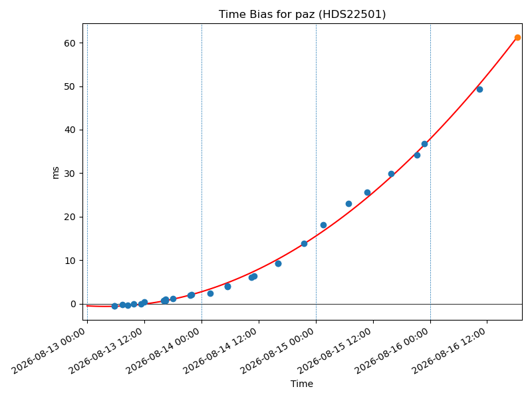Screen dimensions: 532x399
Task: Click the blue data point near 18 ms
Action: point(323,225)
